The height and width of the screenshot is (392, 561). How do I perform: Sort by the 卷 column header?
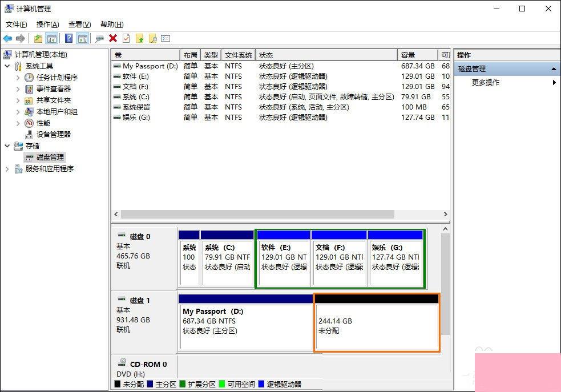pyautogui.click(x=146, y=55)
